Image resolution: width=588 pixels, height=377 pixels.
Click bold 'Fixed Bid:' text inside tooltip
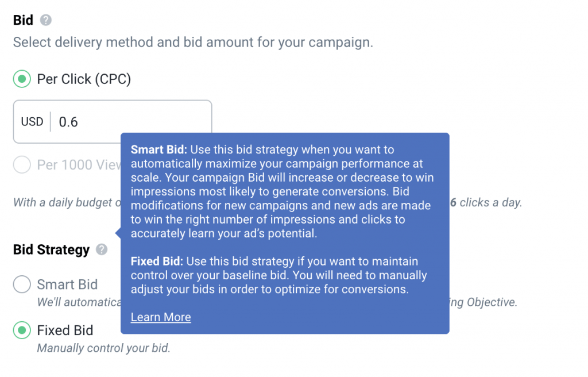coord(157,261)
